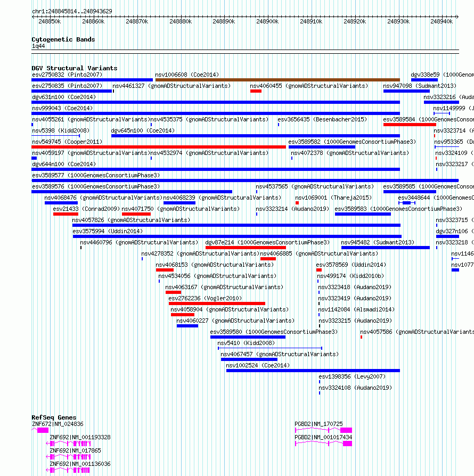The image size is (474, 476).
Task: Select nsv3323418 (Audano2019) label
Action: (355, 287)
